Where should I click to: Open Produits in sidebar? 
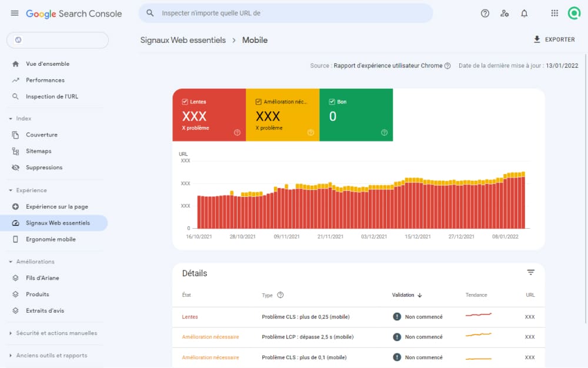[38, 294]
